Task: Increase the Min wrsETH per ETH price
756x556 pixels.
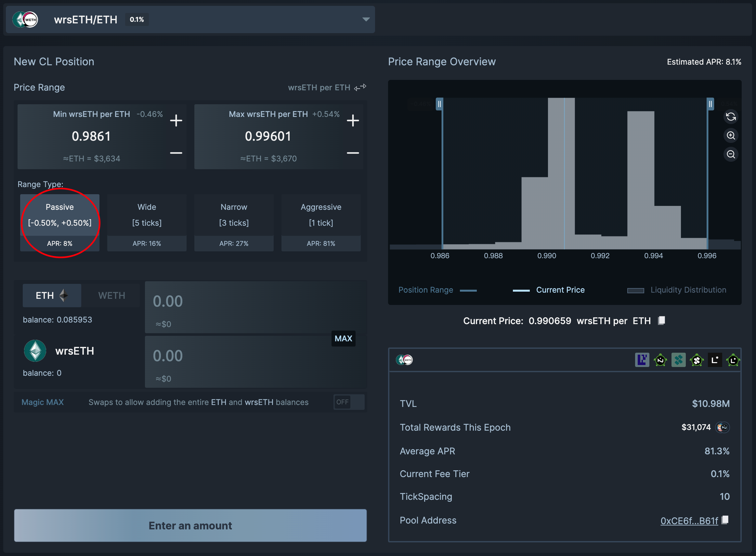Action: 176,120
